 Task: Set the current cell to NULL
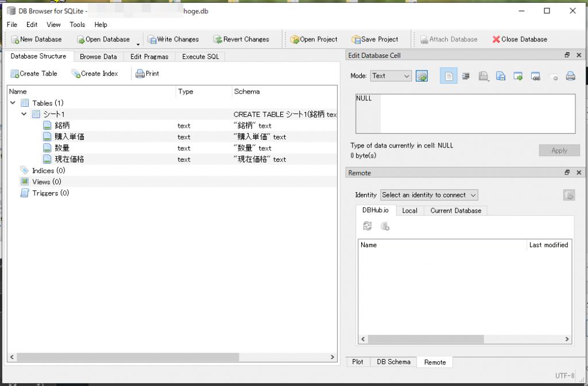pyautogui.click(x=552, y=75)
